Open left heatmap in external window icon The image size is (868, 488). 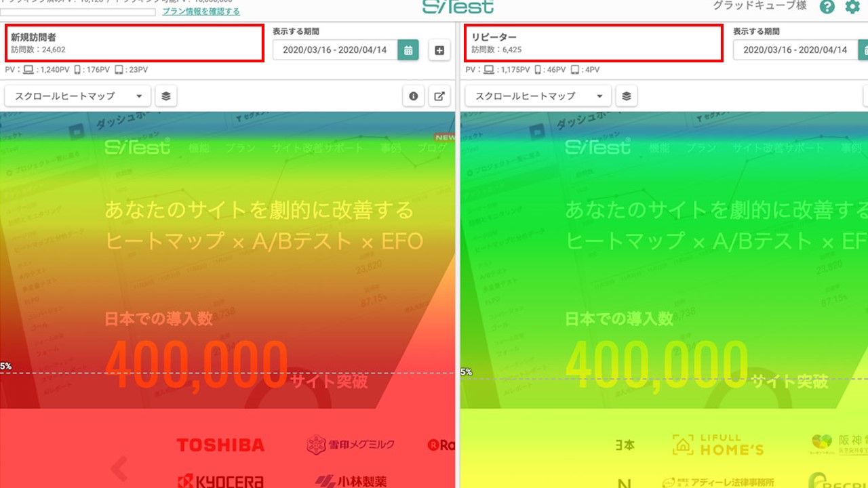(x=439, y=96)
